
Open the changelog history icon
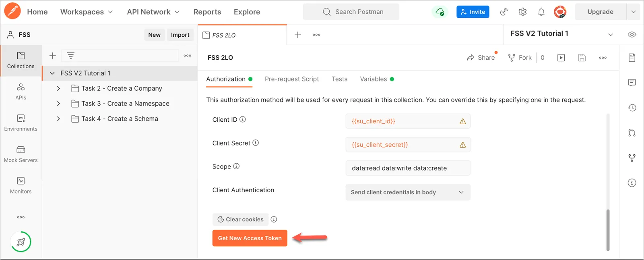[x=632, y=108]
